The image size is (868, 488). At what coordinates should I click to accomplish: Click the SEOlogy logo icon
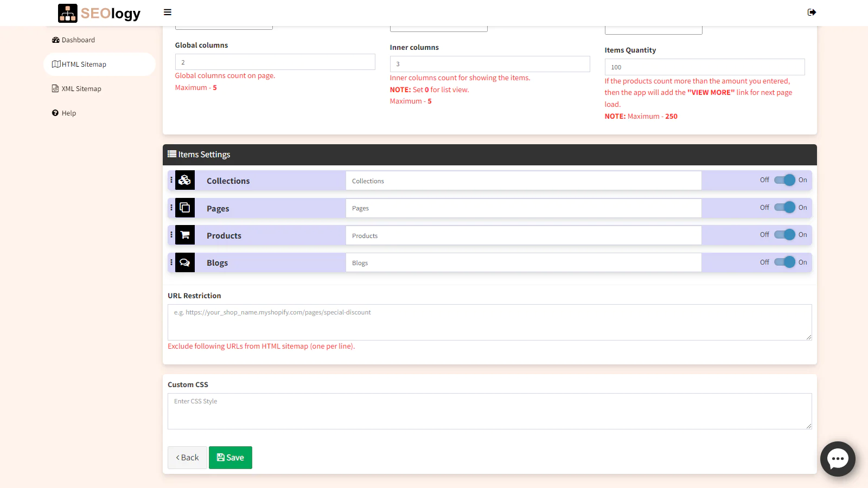point(68,13)
